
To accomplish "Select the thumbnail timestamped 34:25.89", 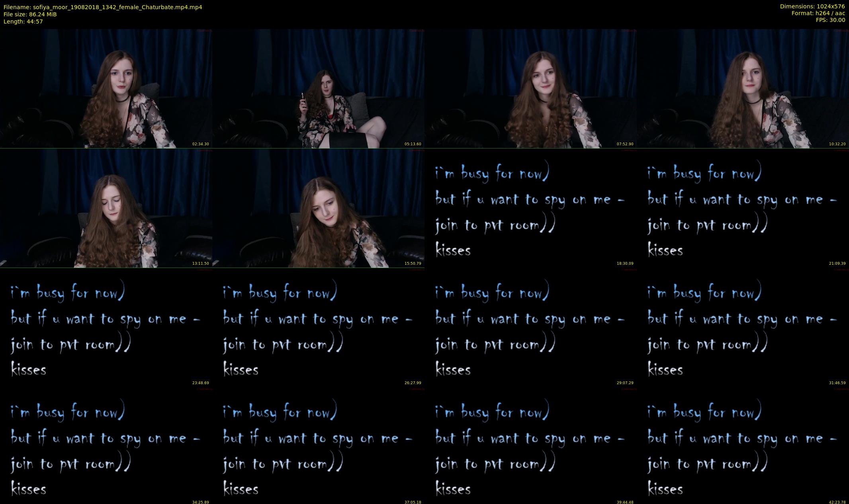I will [106, 445].
